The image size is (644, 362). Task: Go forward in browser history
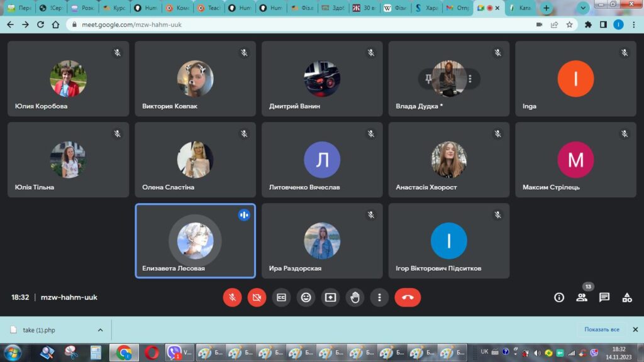25,25
